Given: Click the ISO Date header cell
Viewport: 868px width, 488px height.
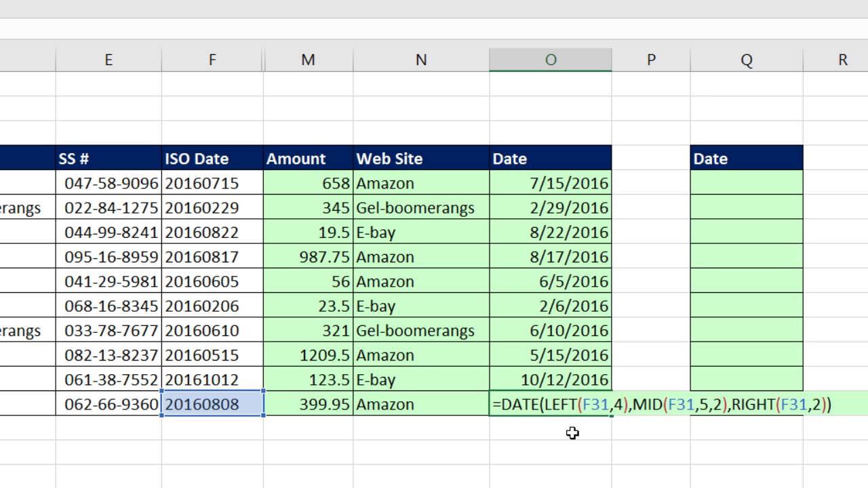Looking at the screenshot, I should tap(212, 158).
